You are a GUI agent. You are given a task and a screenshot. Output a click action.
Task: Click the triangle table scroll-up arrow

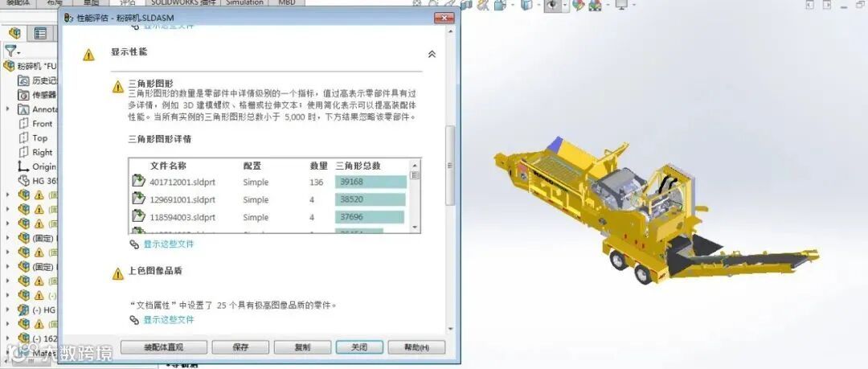pos(416,165)
